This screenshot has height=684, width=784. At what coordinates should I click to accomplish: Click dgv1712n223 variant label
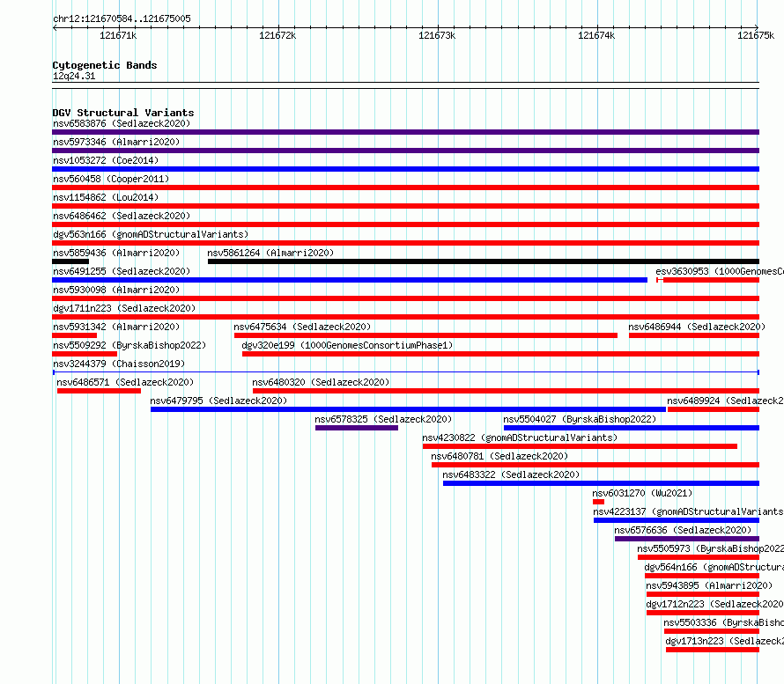[x=715, y=604]
